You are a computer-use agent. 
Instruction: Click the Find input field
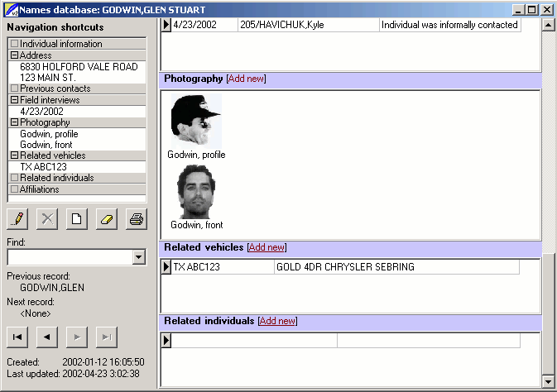point(70,257)
